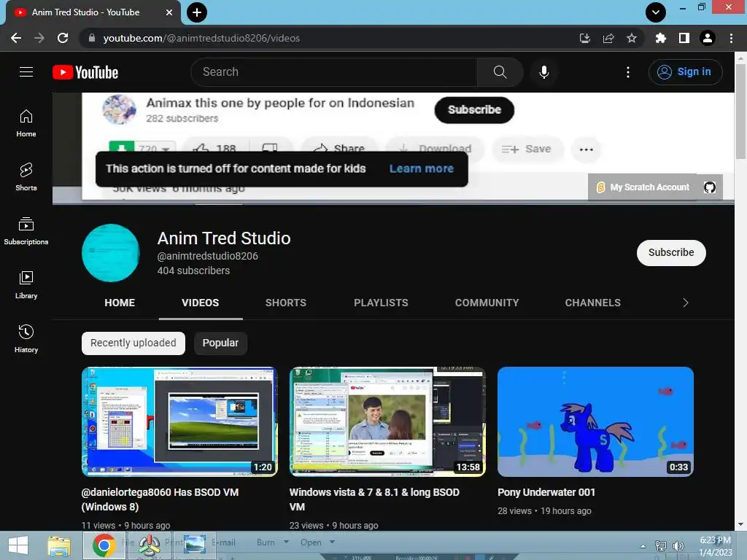
Task: Start voice search with microphone icon
Action: point(543,72)
